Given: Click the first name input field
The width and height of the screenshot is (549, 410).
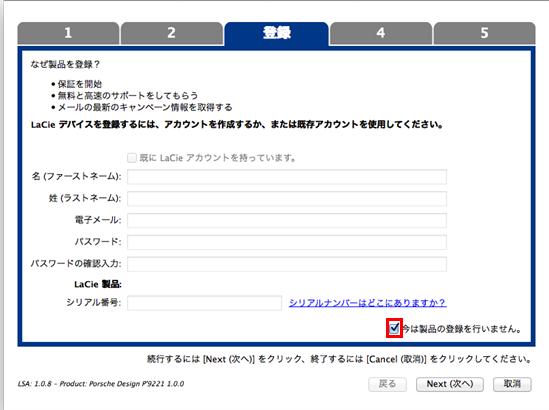Looking at the screenshot, I should coord(287,177).
